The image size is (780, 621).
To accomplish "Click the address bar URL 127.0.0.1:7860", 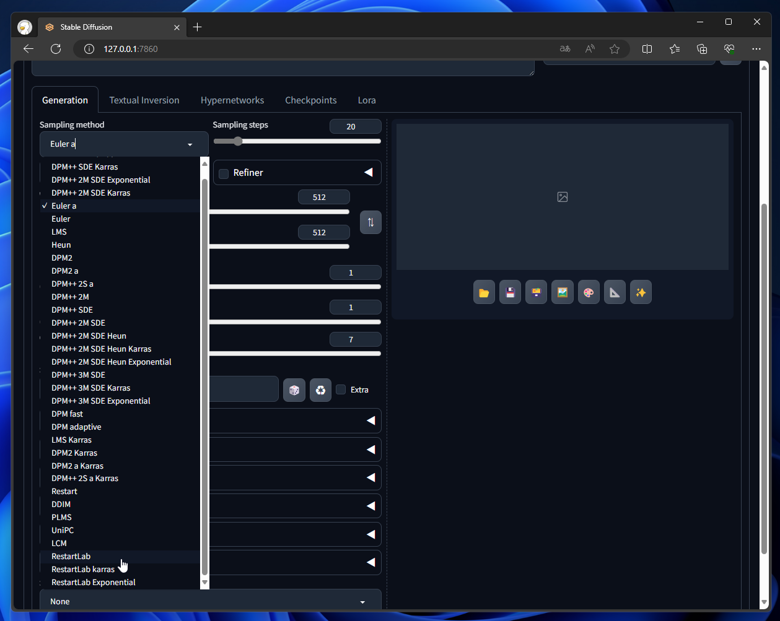I will (x=130, y=49).
